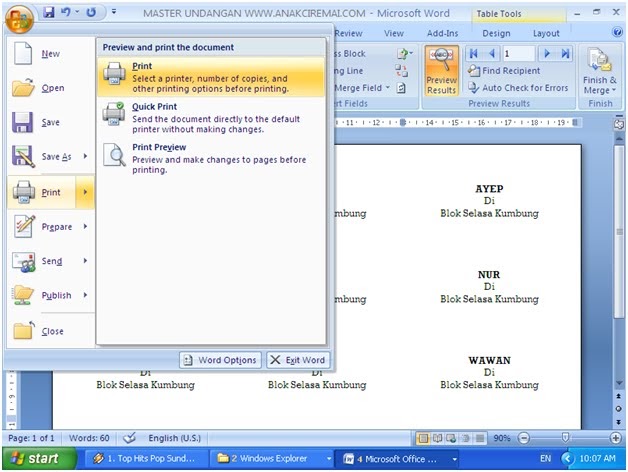Image resolution: width=628 pixels, height=472 pixels.
Task: Open Insert Merge Field dropdown arrow
Action: pyautogui.click(x=388, y=87)
